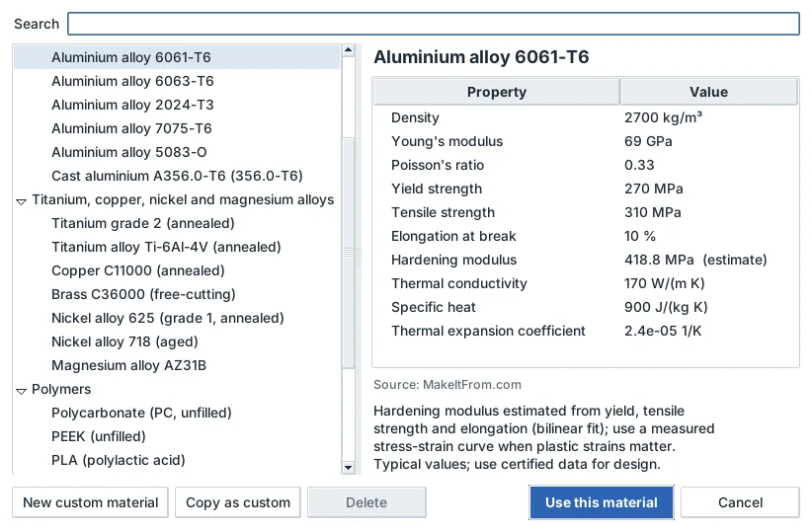The width and height of the screenshot is (812, 532).
Task: Select Copper C11000 (annealed)
Action: pos(177,270)
